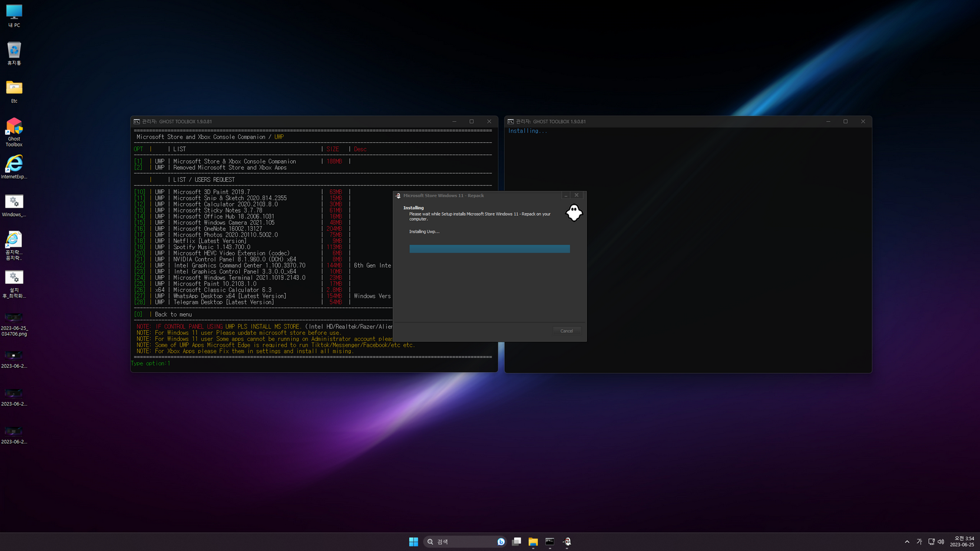Maximize the right Installing console window
This screenshot has width=980, height=551.
(846, 122)
